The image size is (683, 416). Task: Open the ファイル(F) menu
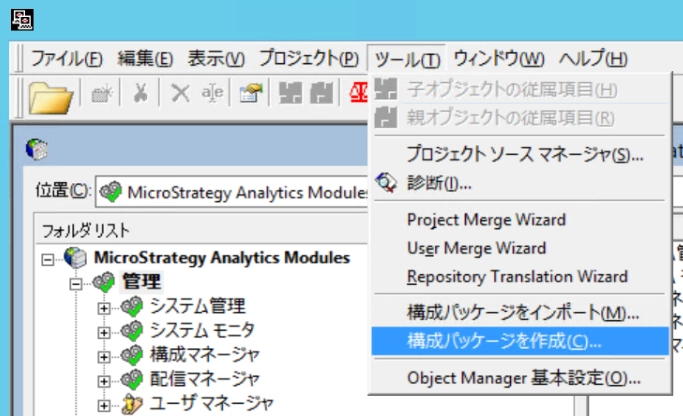coord(67,59)
